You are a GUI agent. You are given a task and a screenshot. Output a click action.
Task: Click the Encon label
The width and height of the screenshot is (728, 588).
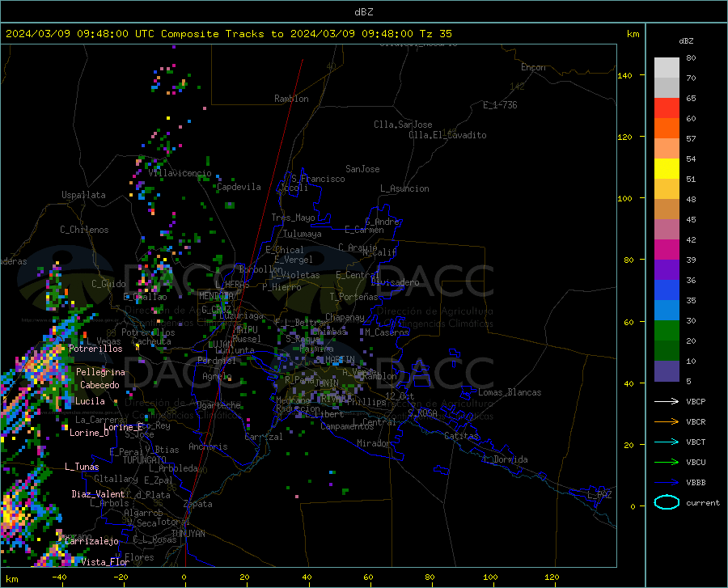click(x=533, y=67)
